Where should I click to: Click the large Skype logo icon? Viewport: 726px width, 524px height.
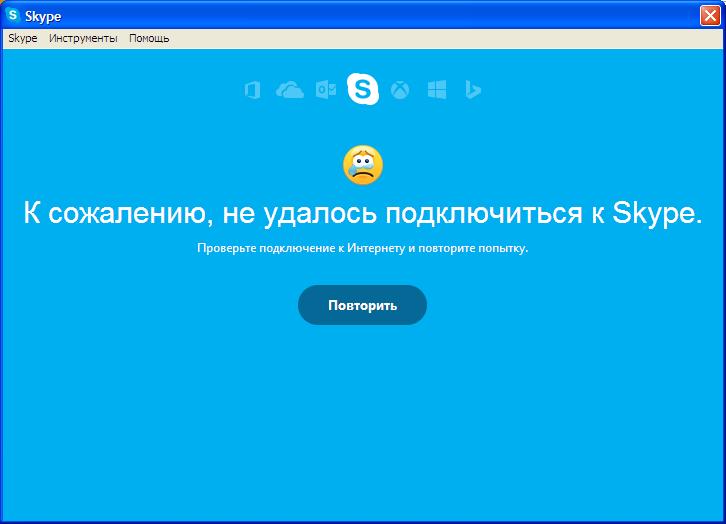pos(363,88)
